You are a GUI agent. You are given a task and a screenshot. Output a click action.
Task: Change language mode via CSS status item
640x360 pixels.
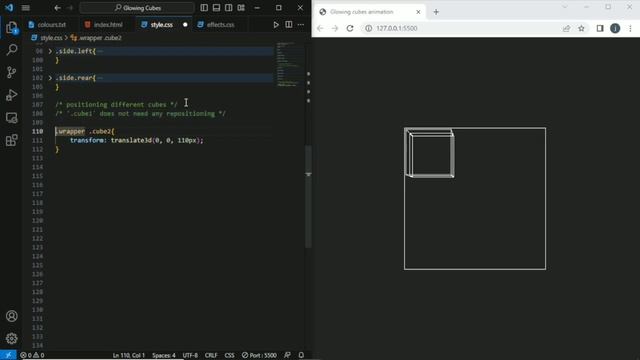tap(229, 355)
